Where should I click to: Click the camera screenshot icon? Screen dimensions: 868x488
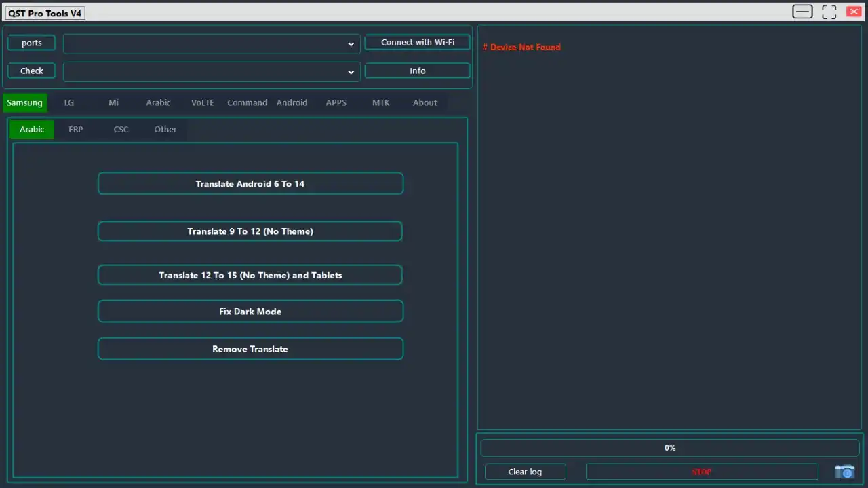click(844, 472)
